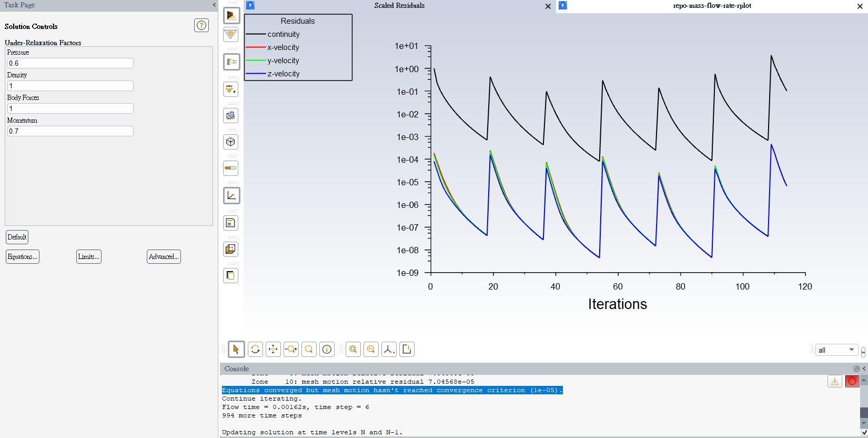Select the rotate view tool
This screenshot has width=868, height=438.
click(x=255, y=349)
